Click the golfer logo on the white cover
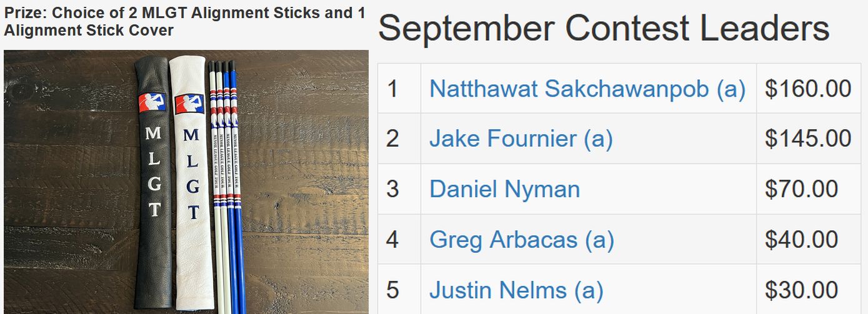This screenshot has height=314, width=868. [x=189, y=104]
